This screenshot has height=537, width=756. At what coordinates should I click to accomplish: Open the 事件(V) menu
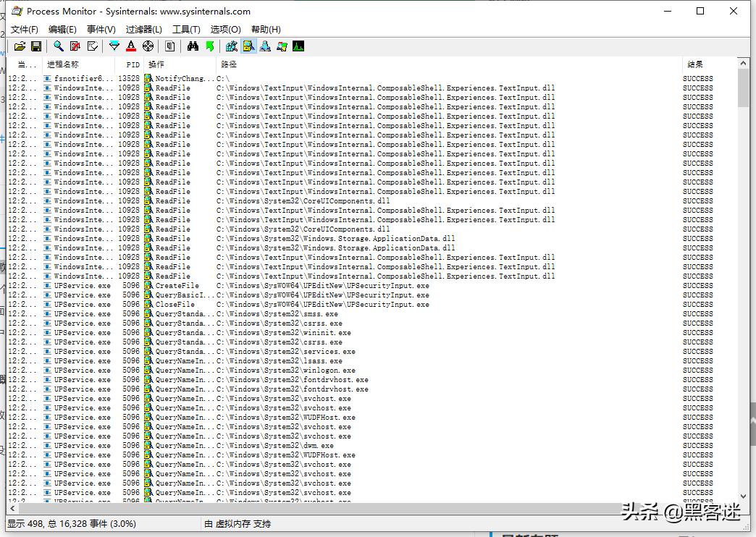point(101,30)
